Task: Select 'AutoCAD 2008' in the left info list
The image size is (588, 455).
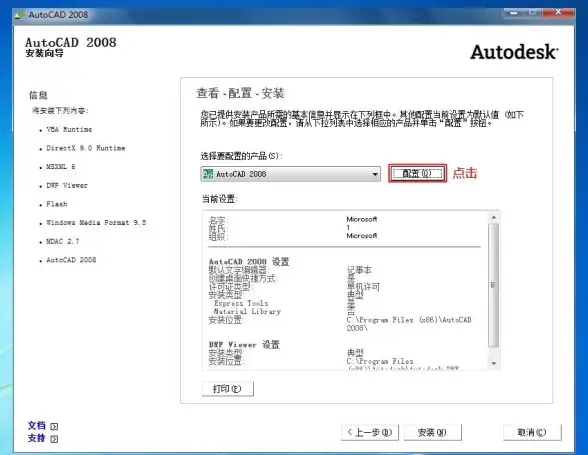Action: point(71,260)
